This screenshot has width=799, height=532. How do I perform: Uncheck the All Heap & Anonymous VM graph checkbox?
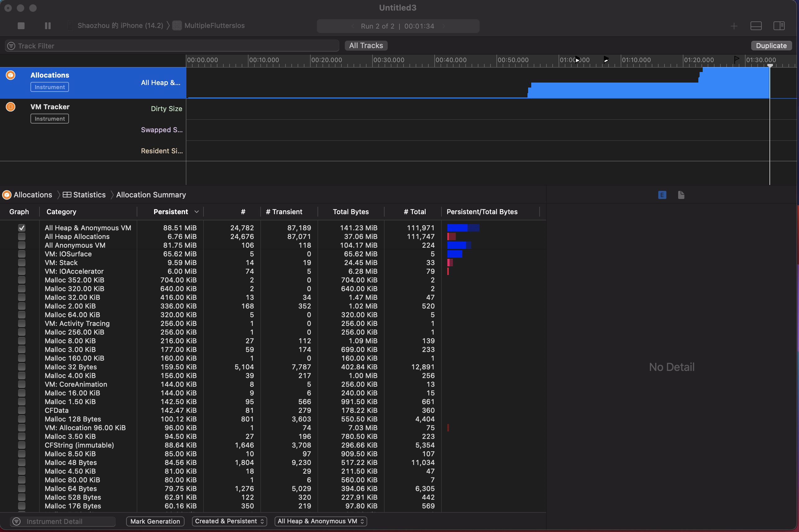coord(22,228)
